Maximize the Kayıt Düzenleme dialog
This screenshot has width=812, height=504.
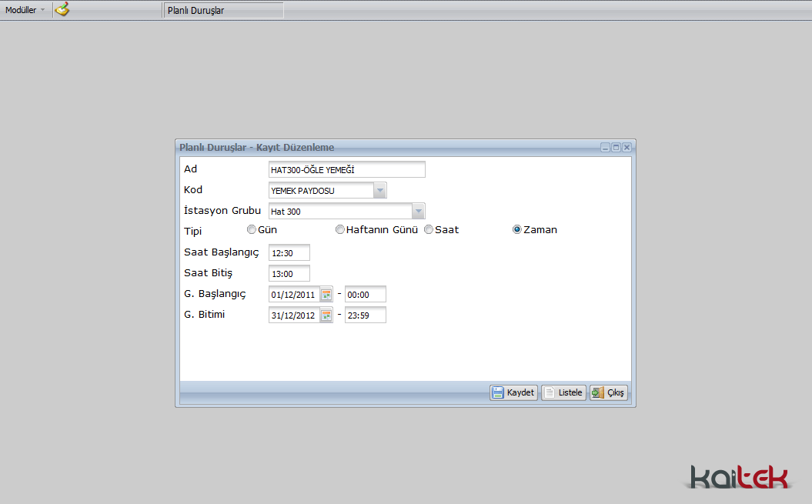617,147
